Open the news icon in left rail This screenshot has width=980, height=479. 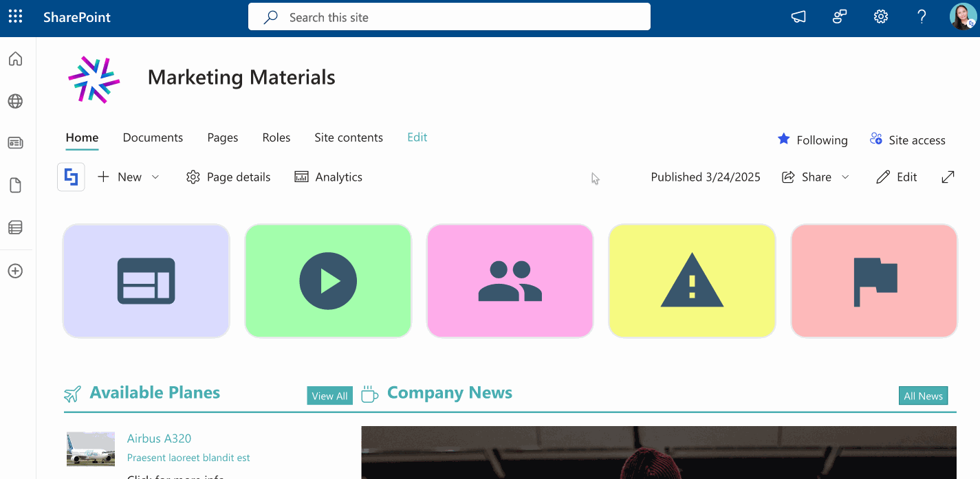tap(15, 143)
